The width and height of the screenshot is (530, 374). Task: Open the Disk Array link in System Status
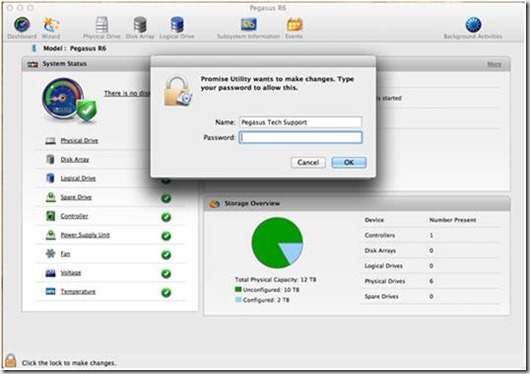75,160
